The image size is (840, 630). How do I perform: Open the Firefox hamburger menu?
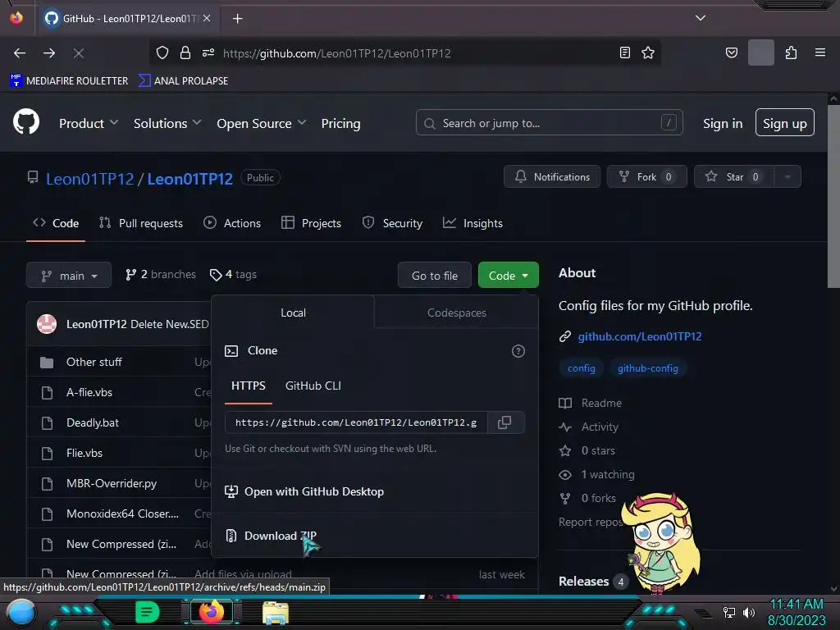(820, 52)
